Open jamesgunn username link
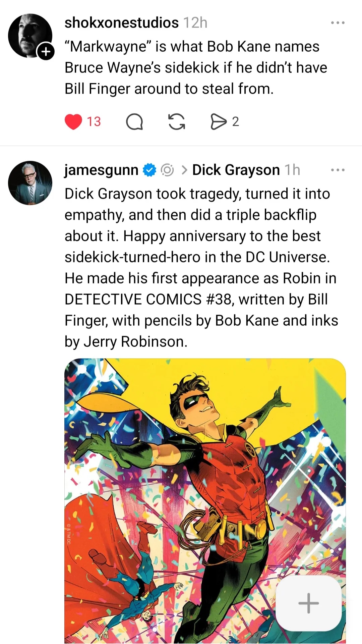 tap(101, 170)
